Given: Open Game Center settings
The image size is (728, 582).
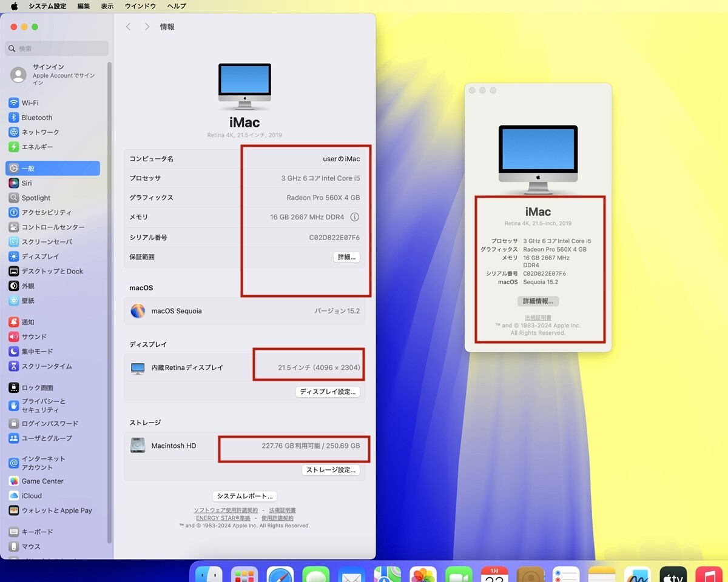Looking at the screenshot, I should coord(53,481).
